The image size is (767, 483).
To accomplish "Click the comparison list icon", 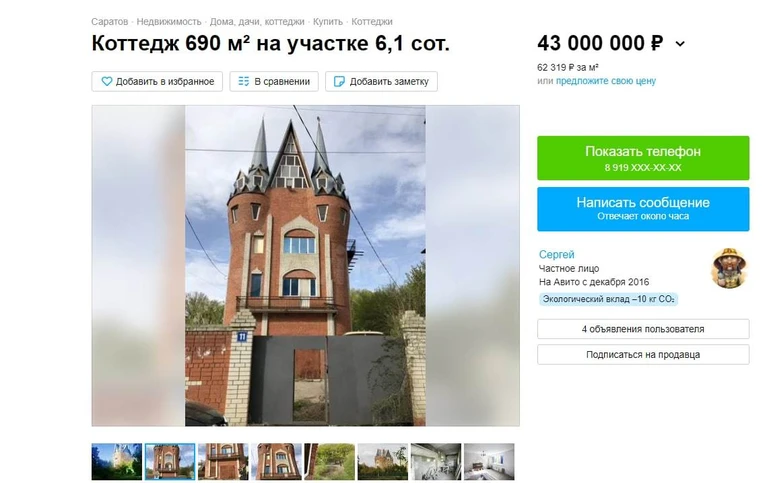I will [243, 81].
